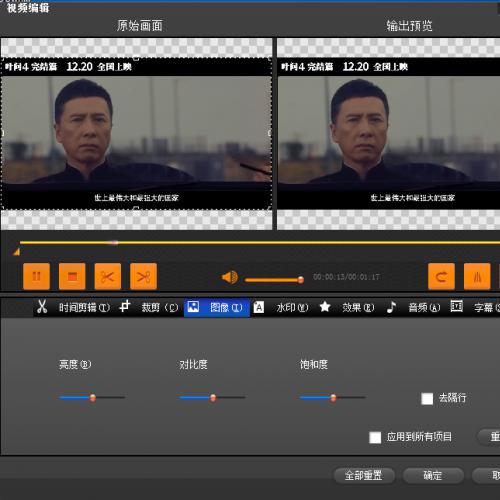Click the scissors icon beside 时间剪辑

(x=42, y=307)
